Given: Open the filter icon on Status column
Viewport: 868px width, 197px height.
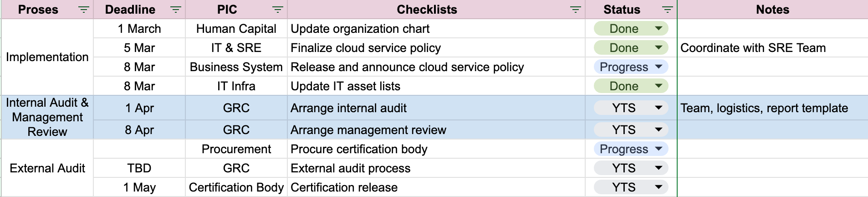Looking at the screenshot, I should coord(667,10).
